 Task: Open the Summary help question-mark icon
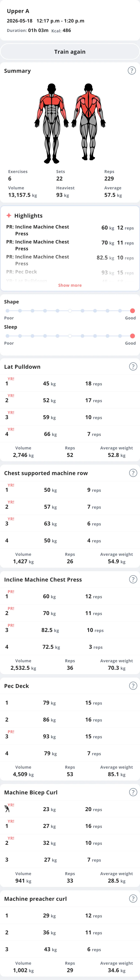pos(132,70)
